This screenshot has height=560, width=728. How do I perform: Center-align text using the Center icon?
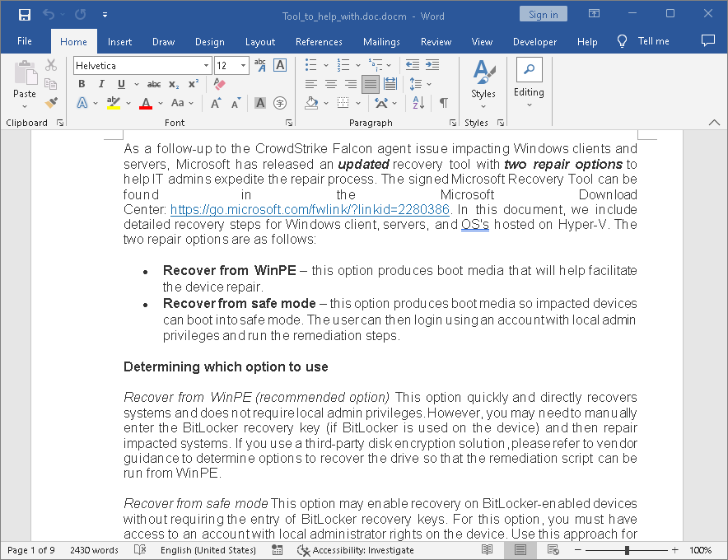coord(330,84)
